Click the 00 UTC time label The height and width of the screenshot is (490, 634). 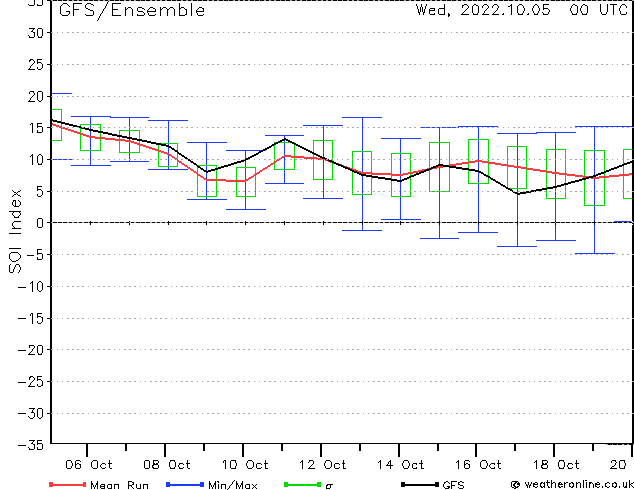tap(599, 10)
